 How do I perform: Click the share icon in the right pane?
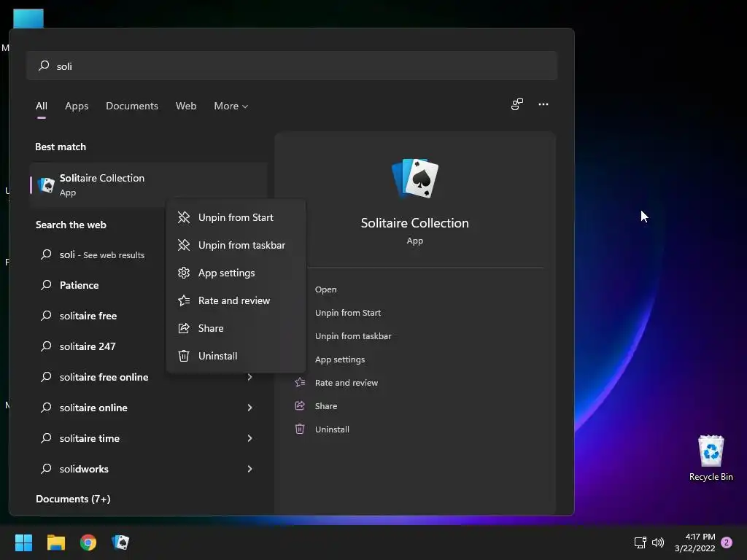click(300, 405)
